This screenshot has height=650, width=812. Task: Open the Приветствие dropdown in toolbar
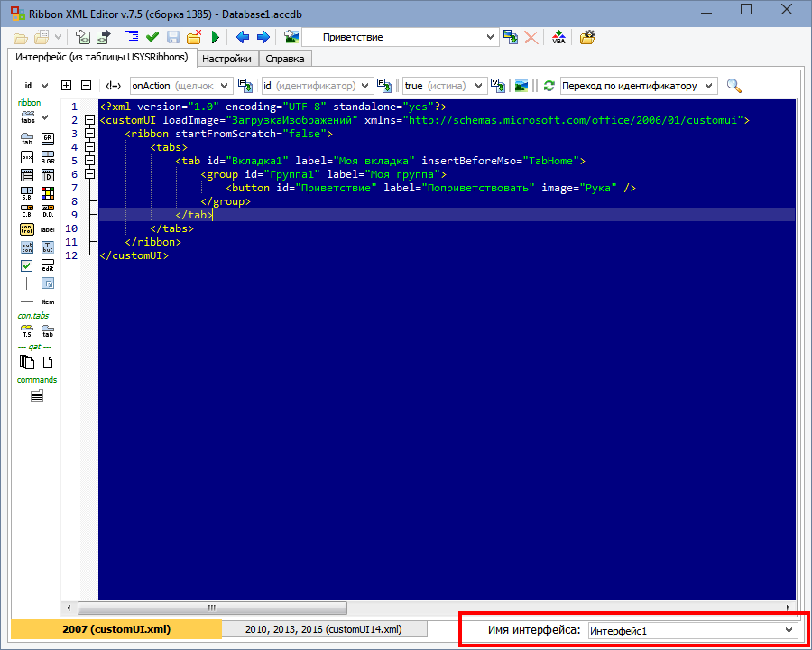(x=490, y=37)
